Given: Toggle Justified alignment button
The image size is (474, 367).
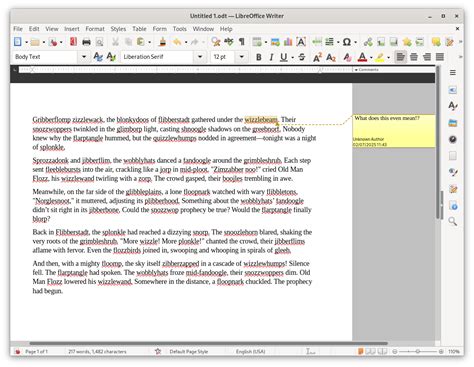Looking at the screenshot, I should 440,57.
